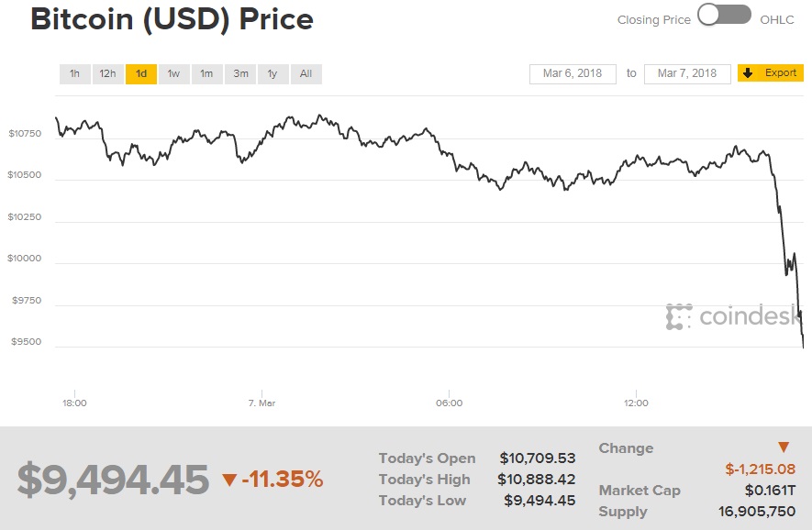Select the 3m chart range
The height and width of the screenshot is (530, 812).
[x=240, y=73]
